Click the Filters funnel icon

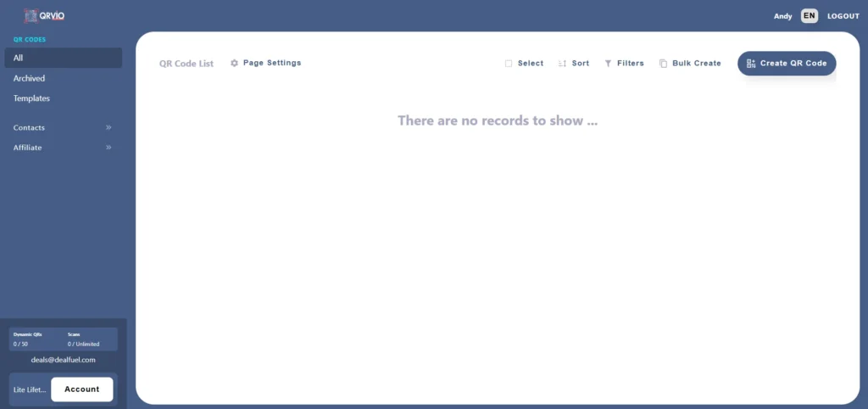[x=608, y=64]
